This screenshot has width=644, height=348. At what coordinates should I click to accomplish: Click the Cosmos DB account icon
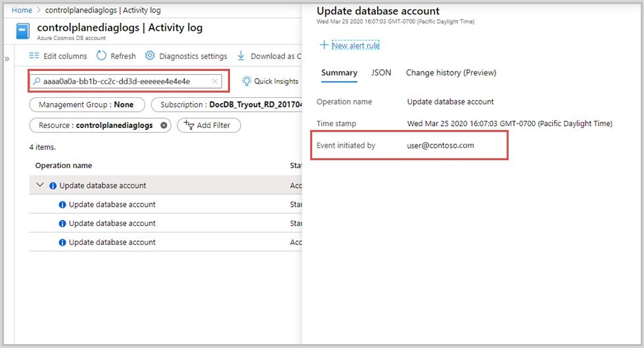[24, 32]
